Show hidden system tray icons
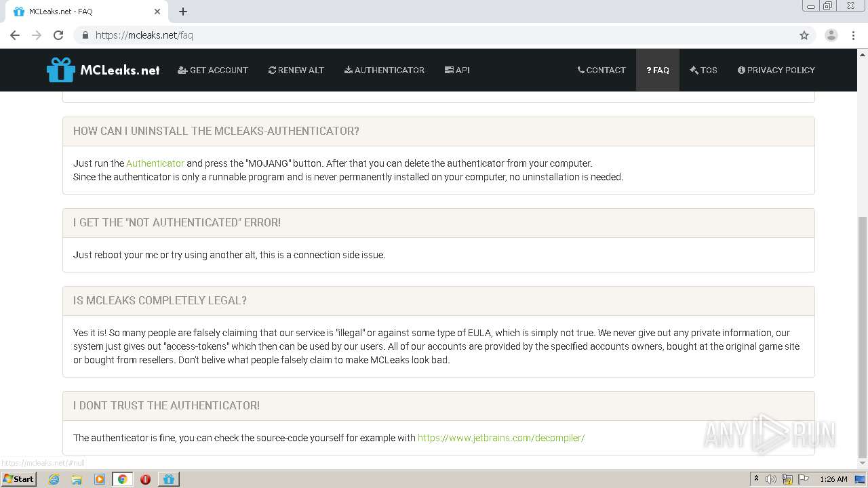The width and height of the screenshot is (868, 488). coord(756,479)
